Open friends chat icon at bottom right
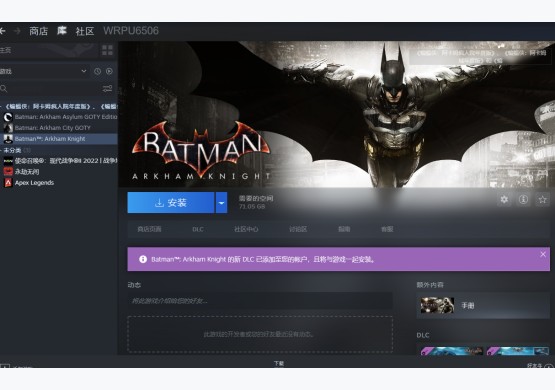 tap(549, 366)
